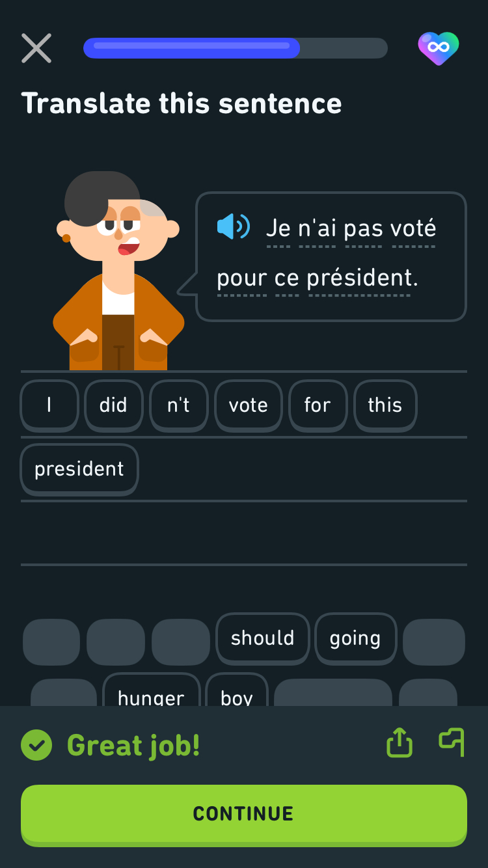Tap the 'for' word tile

(x=318, y=405)
